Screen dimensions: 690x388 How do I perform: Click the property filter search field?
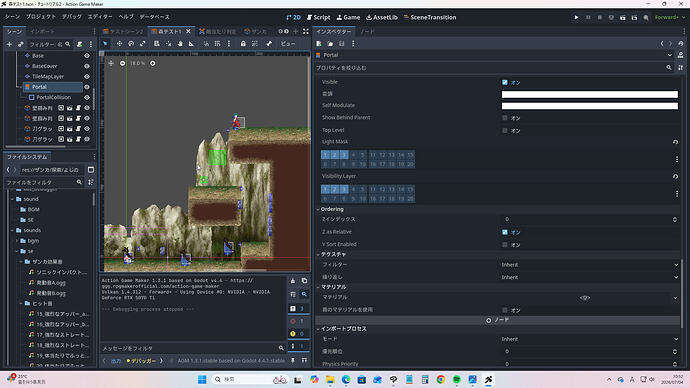(492, 68)
